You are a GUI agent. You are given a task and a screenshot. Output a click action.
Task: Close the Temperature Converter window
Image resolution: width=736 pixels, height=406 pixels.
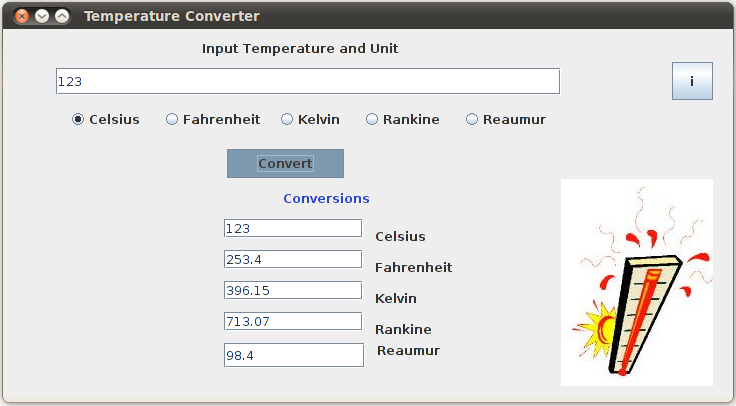tap(22, 16)
